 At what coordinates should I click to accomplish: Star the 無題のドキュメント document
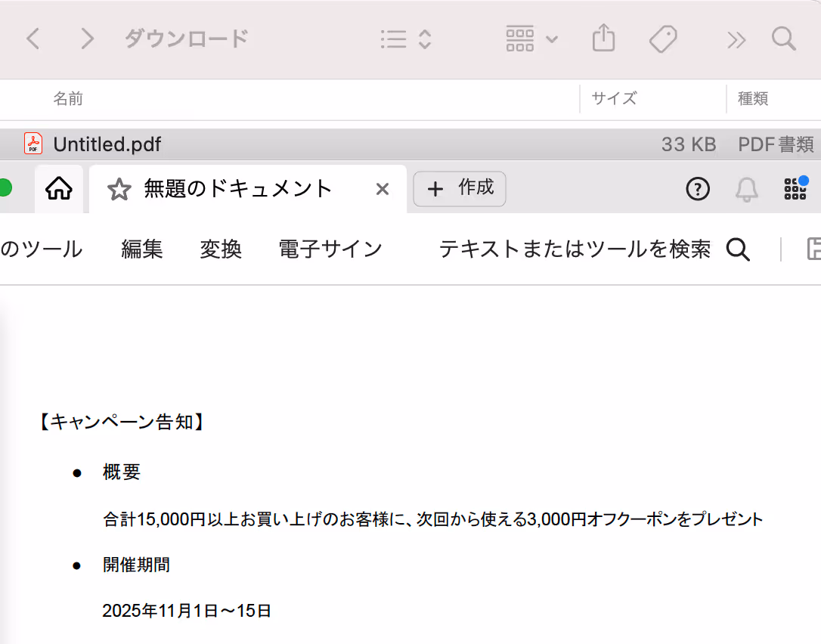[119, 189]
